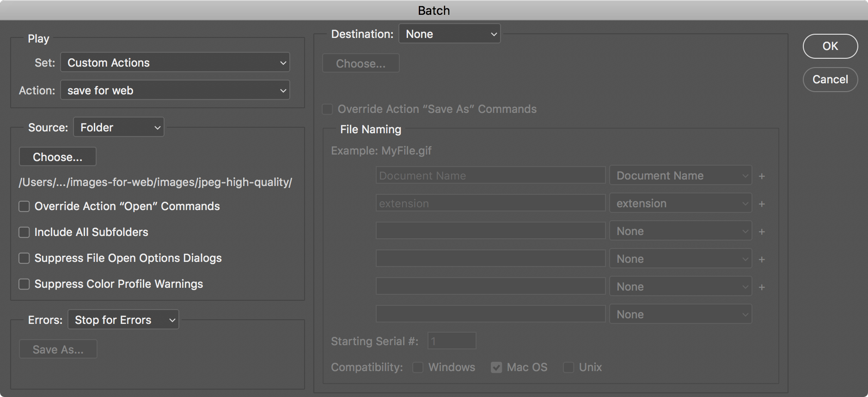Image resolution: width=868 pixels, height=397 pixels.
Task: Open the extension naming dropdown
Action: click(x=681, y=203)
